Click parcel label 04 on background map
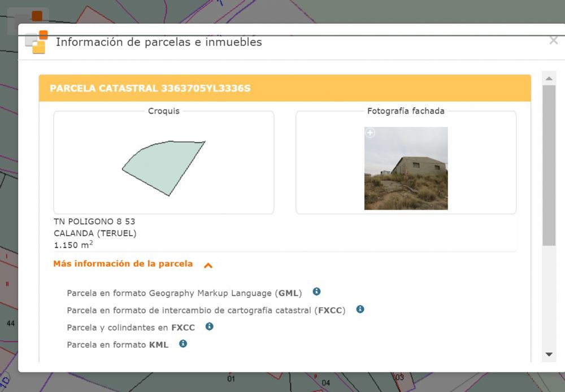Viewport: 565px width, 392px height. pos(326,382)
